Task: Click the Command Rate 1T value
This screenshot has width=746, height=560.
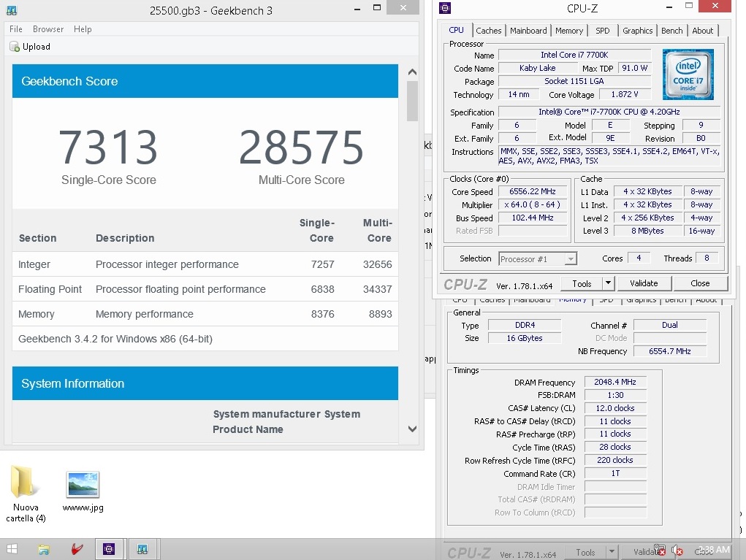Action: coord(615,473)
